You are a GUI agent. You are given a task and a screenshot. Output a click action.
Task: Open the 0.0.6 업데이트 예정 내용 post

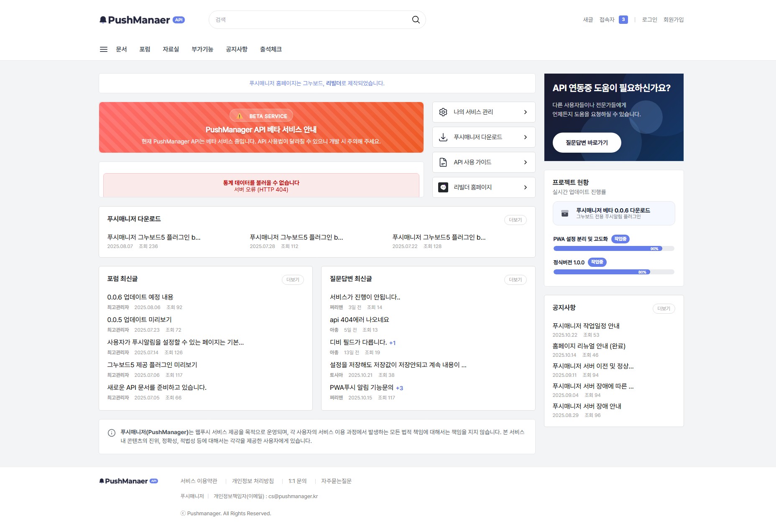point(140,297)
